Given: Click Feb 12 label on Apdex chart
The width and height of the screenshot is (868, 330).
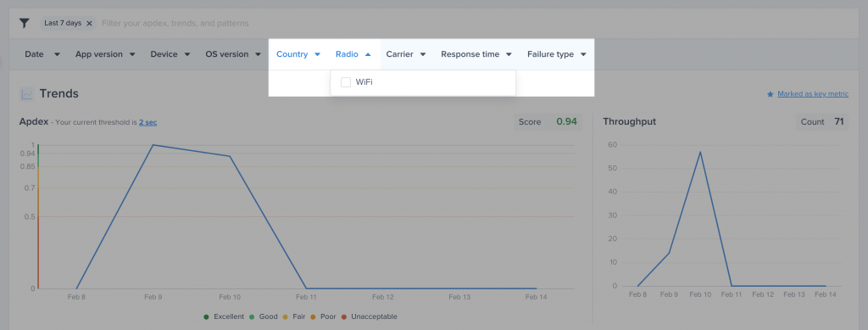Looking at the screenshot, I should tap(382, 297).
